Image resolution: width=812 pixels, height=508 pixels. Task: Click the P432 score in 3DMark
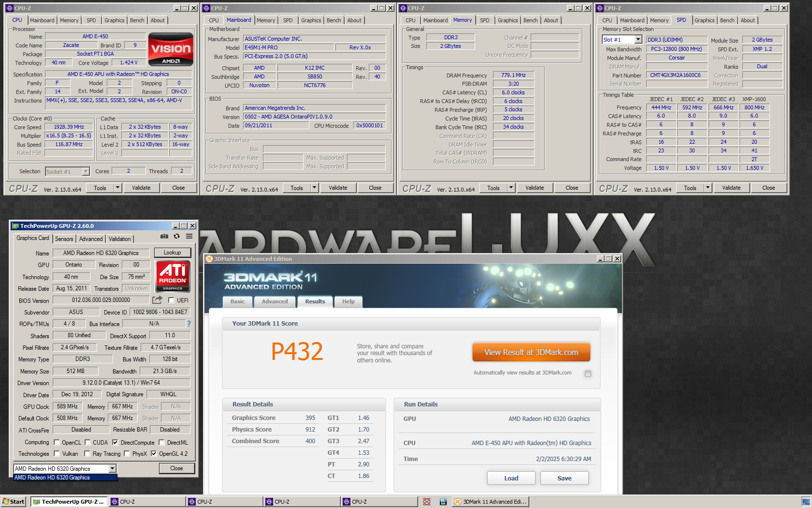(297, 351)
